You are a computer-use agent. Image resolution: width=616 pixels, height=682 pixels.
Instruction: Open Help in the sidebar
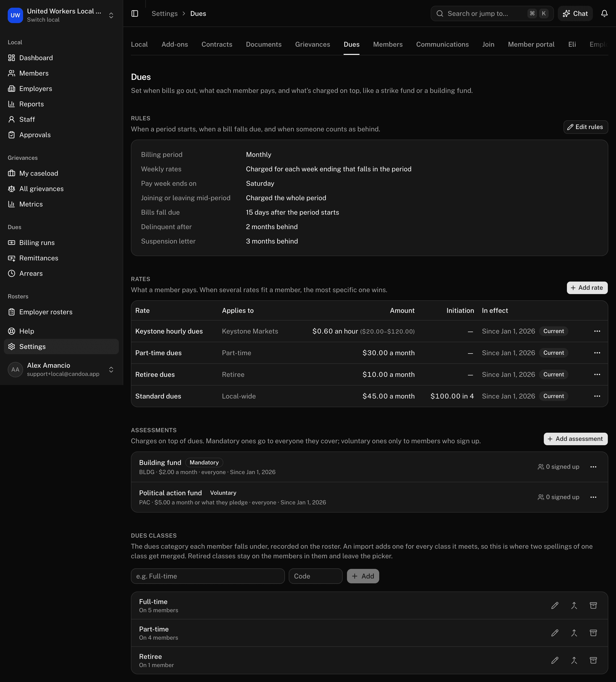coord(61,331)
